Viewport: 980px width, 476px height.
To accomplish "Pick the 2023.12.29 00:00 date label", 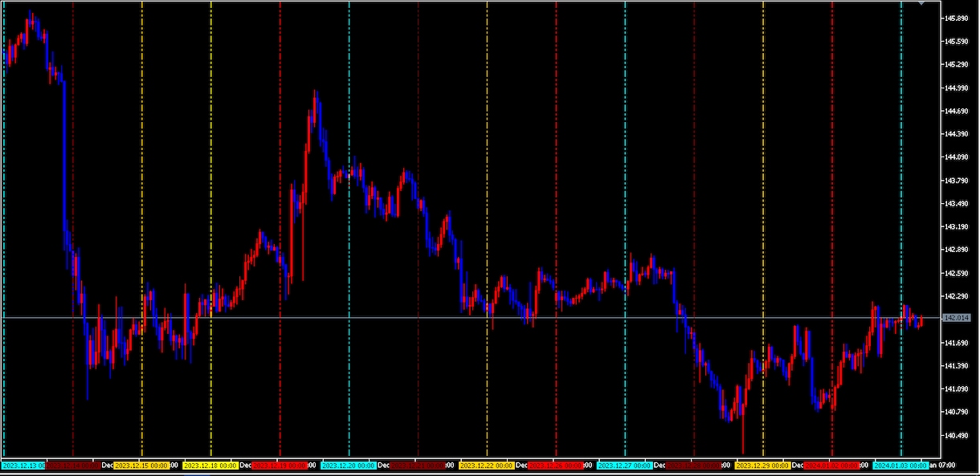I will pyautogui.click(x=764, y=465).
